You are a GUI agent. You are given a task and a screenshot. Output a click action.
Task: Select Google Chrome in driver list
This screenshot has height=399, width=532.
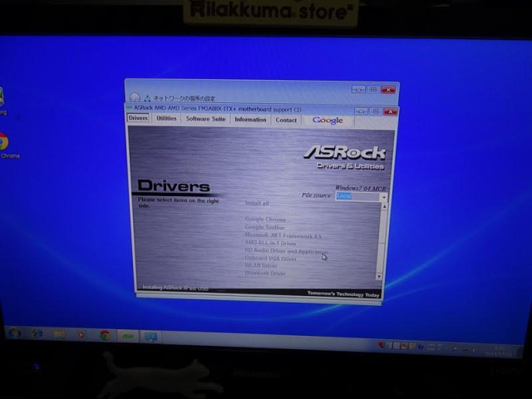pyautogui.click(x=265, y=219)
